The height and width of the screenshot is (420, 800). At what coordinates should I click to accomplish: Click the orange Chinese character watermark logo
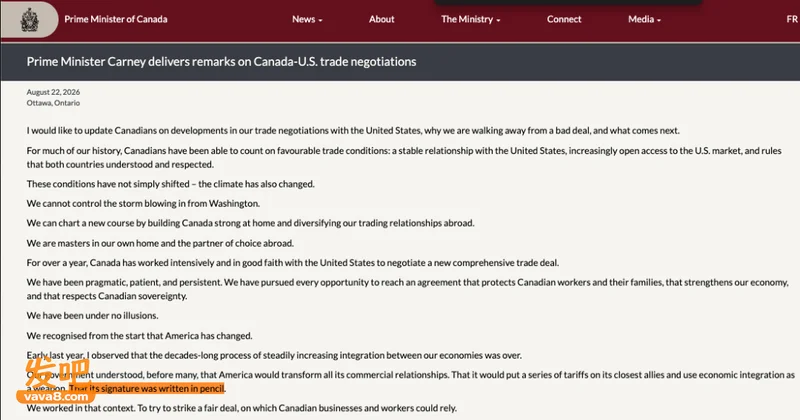pos(58,374)
